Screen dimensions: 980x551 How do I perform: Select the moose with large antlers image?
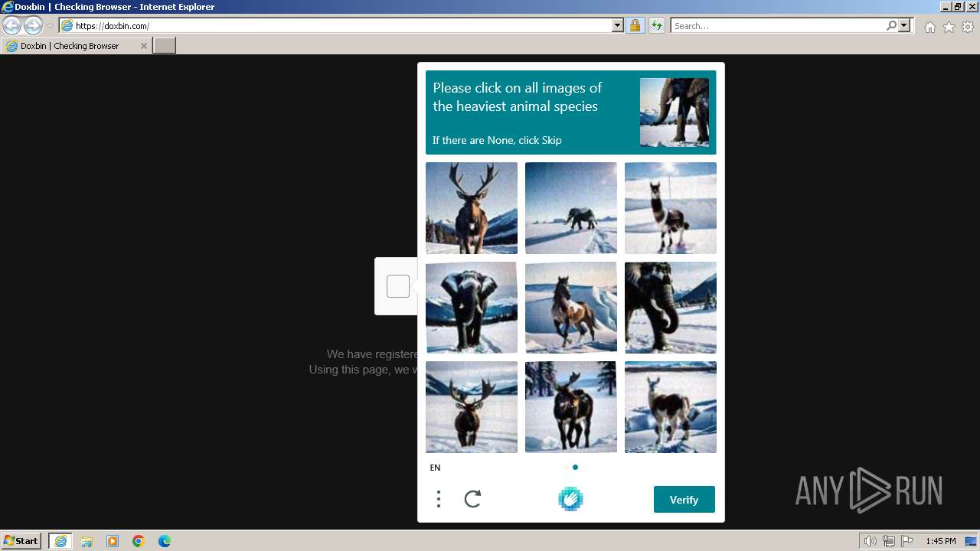472,208
